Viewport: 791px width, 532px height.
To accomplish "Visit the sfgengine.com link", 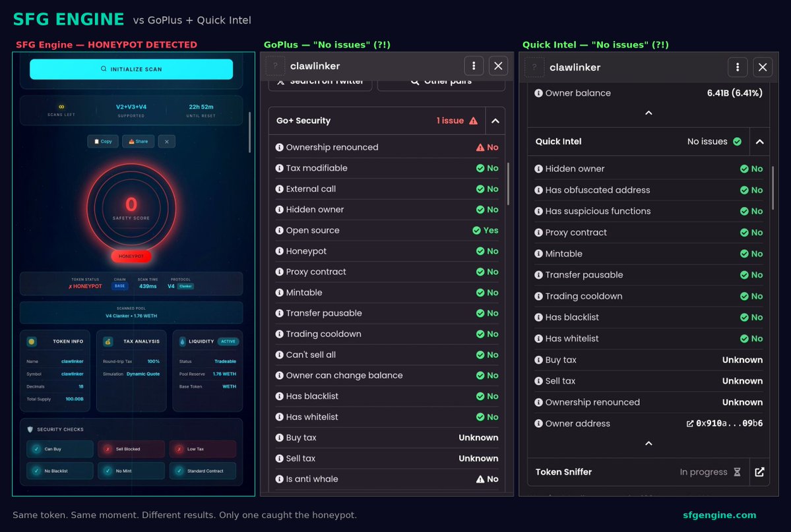I will [718, 515].
